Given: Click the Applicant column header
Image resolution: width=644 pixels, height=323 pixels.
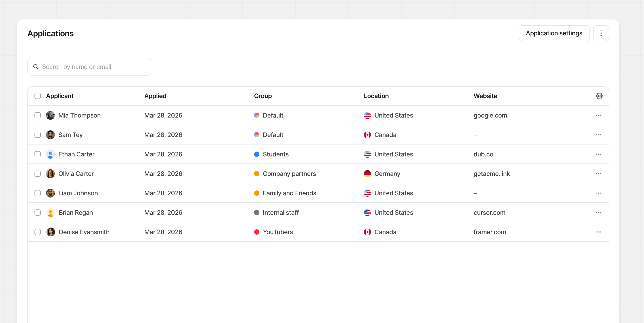Looking at the screenshot, I should coord(60,96).
